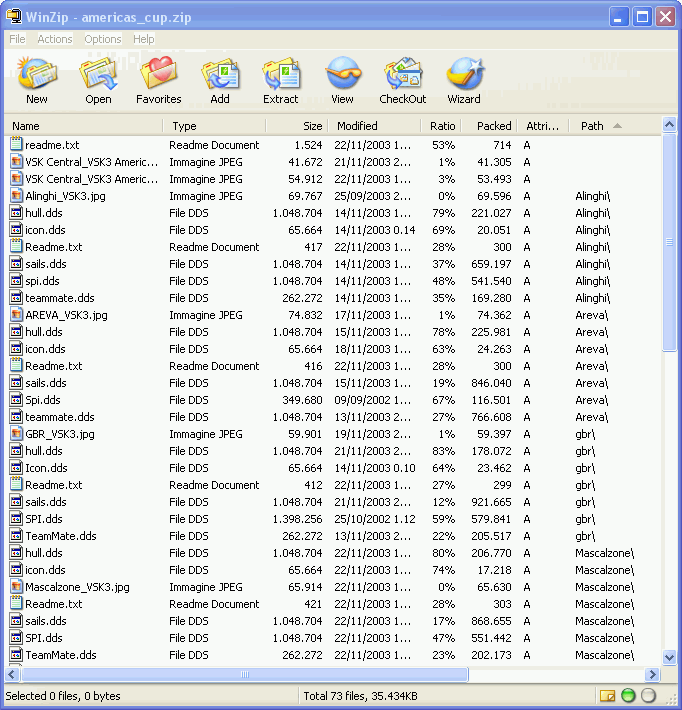Select hull.dds packed 206.770

(x=44, y=553)
